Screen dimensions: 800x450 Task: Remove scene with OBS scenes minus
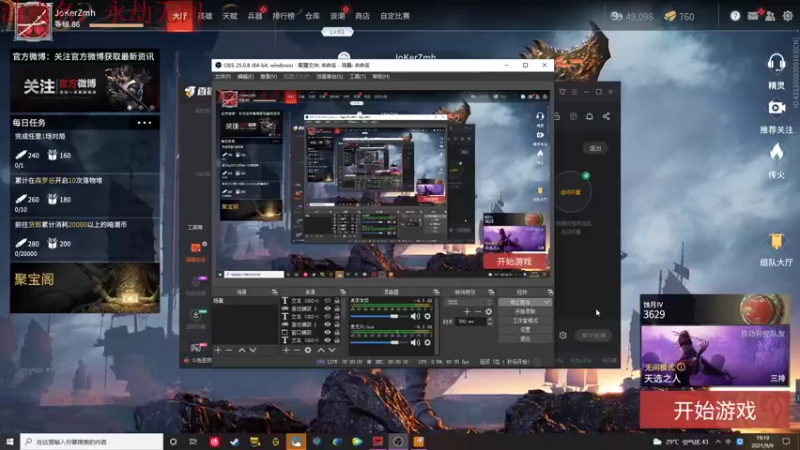(x=229, y=350)
